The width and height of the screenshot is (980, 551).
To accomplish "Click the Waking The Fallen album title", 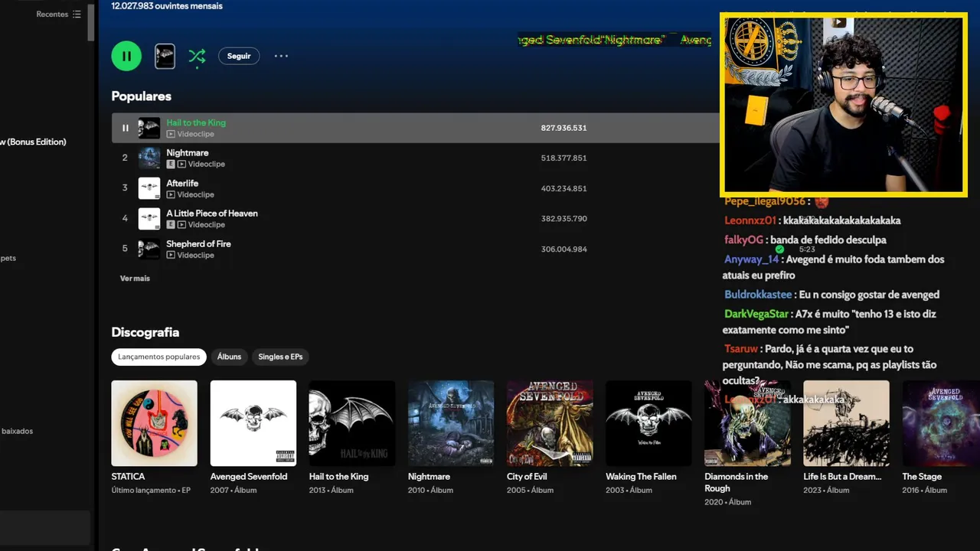I will tap(642, 477).
